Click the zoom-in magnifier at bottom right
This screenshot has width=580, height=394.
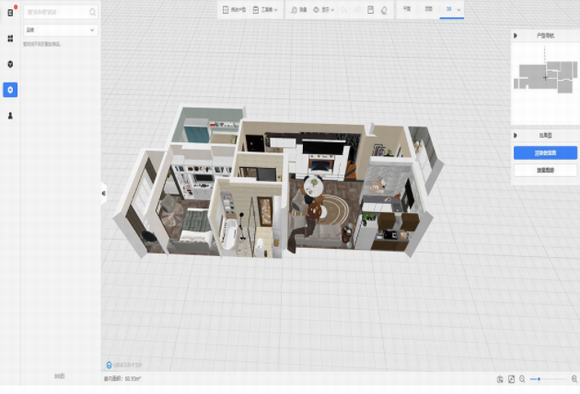[x=574, y=379]
